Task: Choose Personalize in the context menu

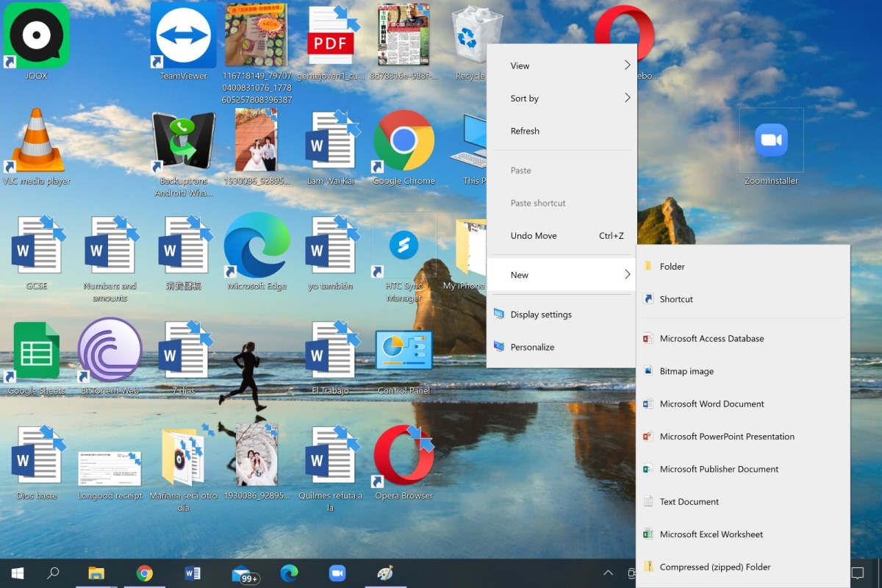Action: [x=562, y=347]
